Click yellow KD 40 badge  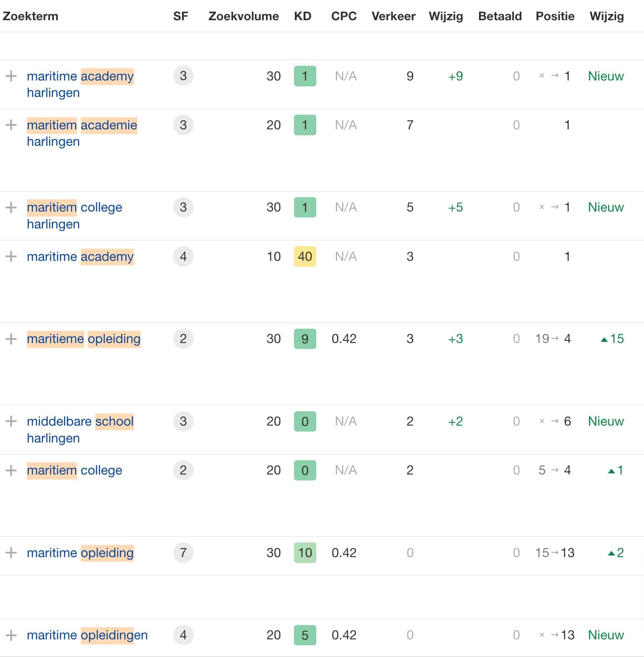click(x=305, y=256)
